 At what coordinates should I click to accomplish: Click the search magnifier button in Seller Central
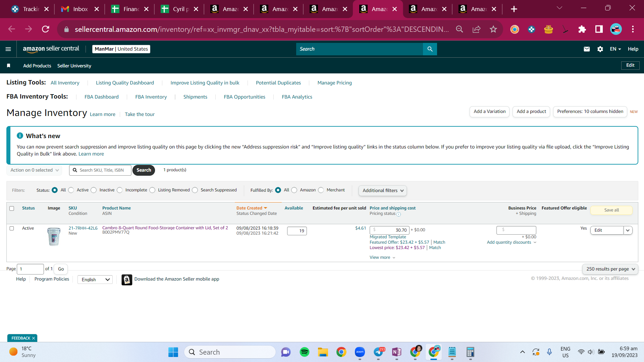[x=430, y=49]
